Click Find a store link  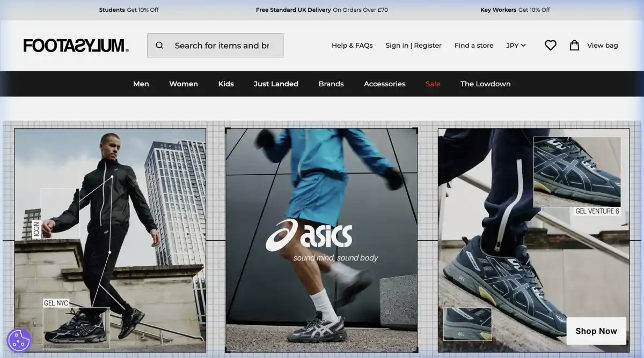pos(474,46)
